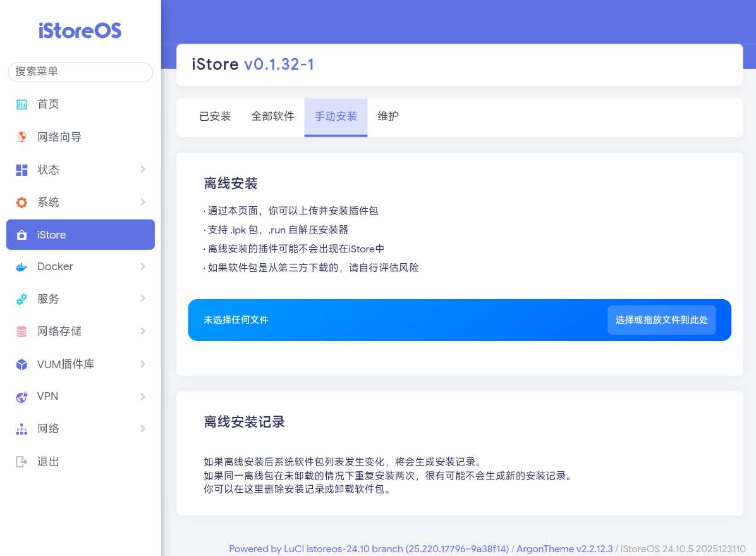The height and width of the screenshot is (556, 756).
Task: Click the network storage disk icon
Action: click(x=21, y=331)
